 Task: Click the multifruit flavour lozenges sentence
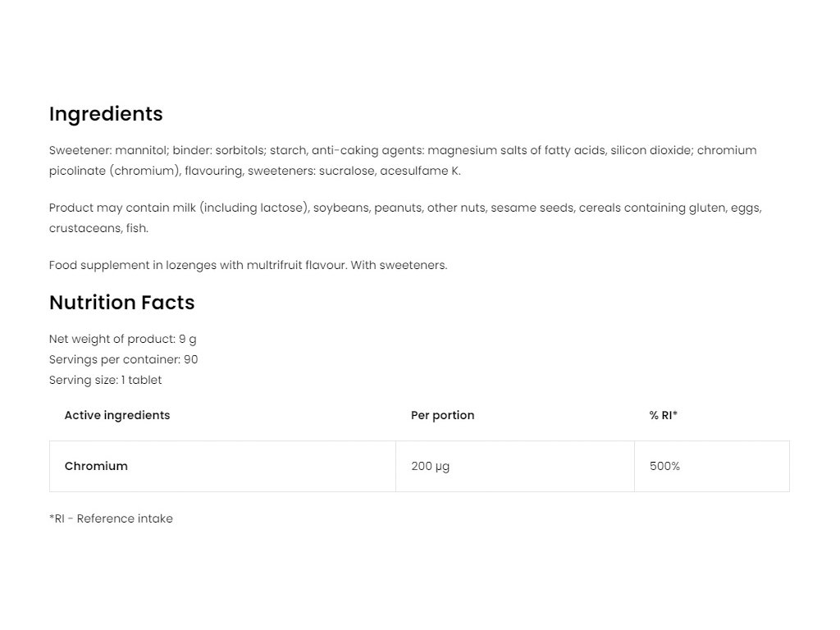coord(248,265)
